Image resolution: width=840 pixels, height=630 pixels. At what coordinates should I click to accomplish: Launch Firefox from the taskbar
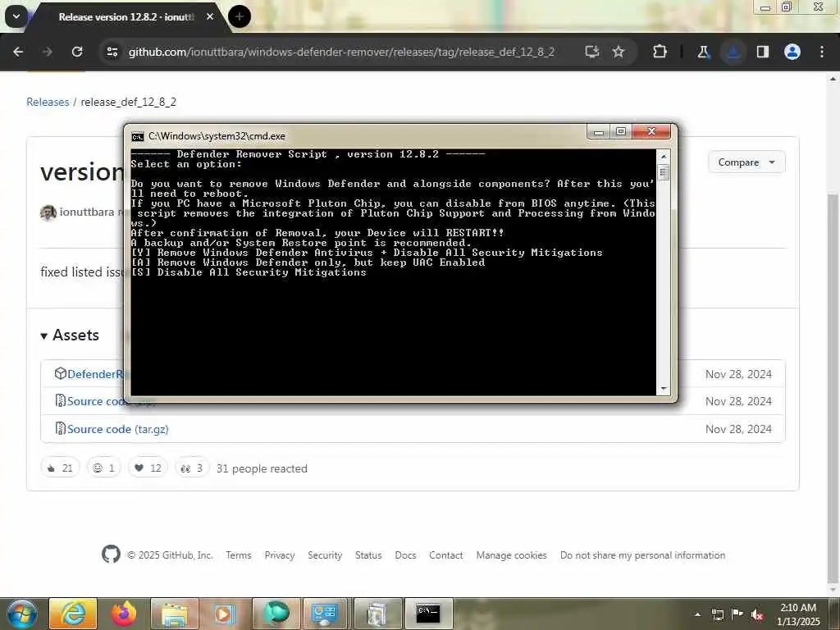(x=124, y=614)
